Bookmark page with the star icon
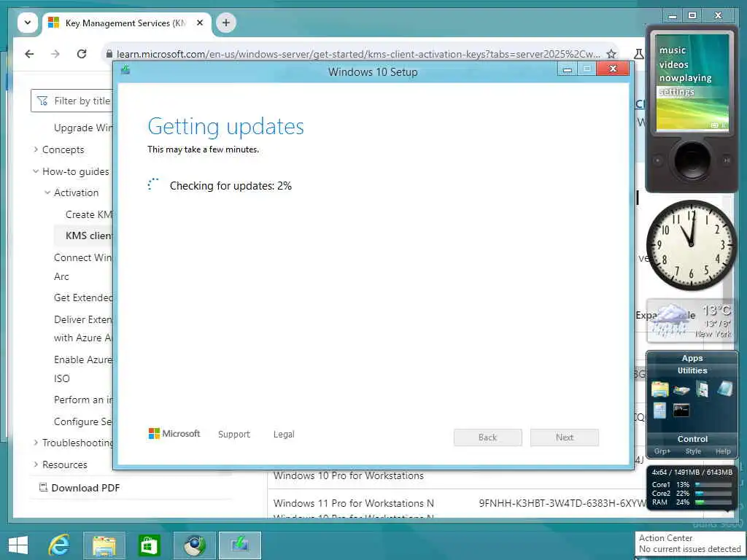Image resolution: width=747 pixels, height=560 pixels. [611, 54]
